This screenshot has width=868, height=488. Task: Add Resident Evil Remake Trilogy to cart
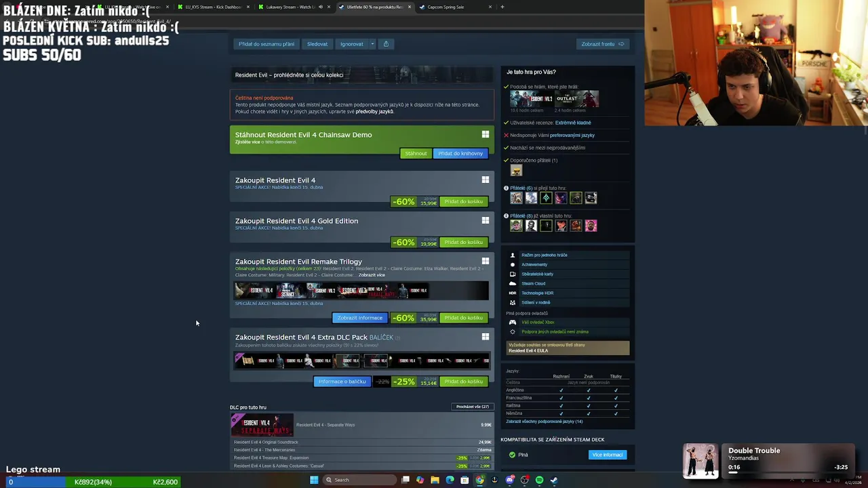pyautogui.click(x=464, y=317)
